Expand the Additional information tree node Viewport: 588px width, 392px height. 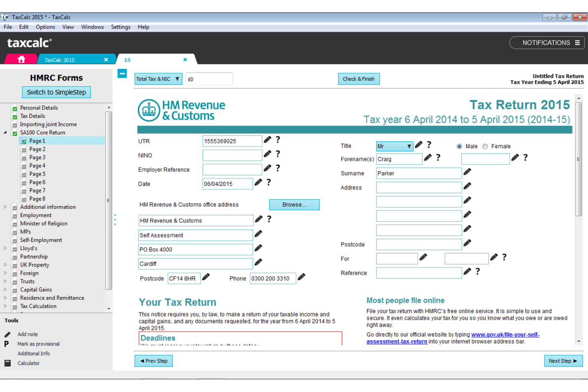(5, 207)
